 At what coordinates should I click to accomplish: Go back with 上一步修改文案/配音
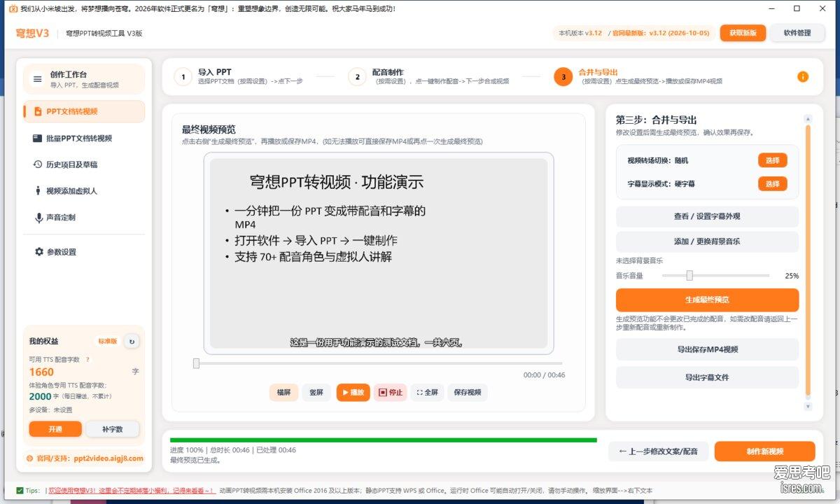tap(658, 451)
